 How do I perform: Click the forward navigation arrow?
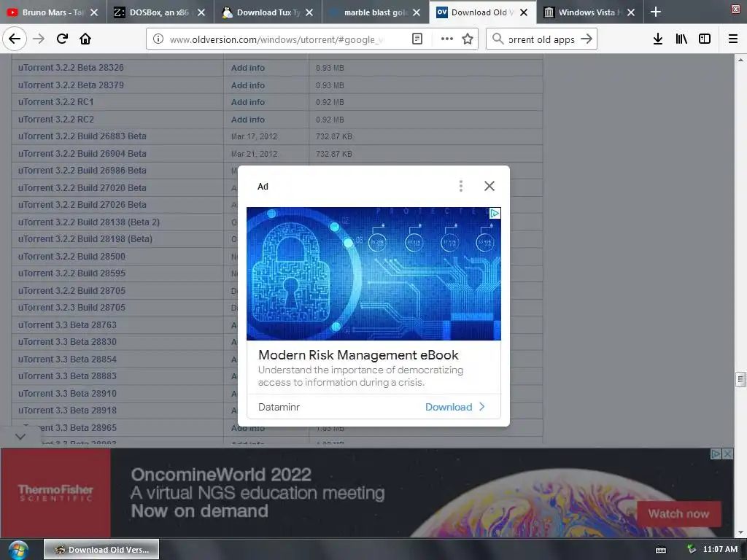coord(39,39)
